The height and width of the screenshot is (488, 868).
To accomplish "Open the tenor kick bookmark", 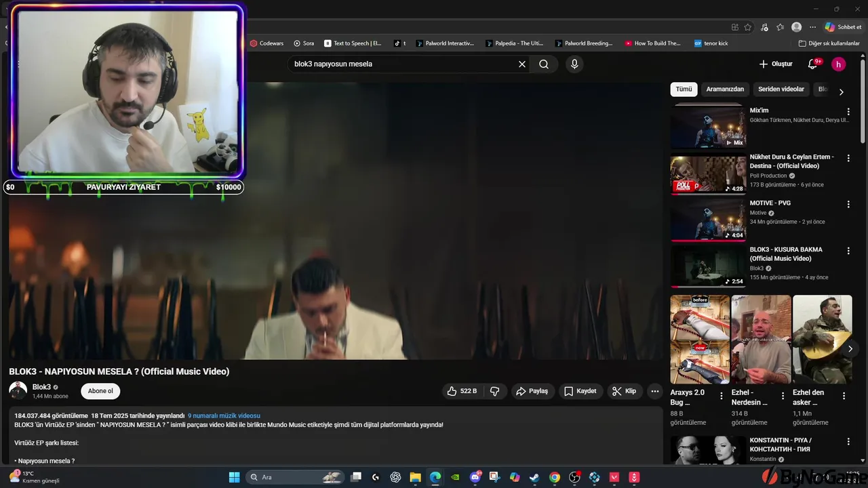I will 711,43.
